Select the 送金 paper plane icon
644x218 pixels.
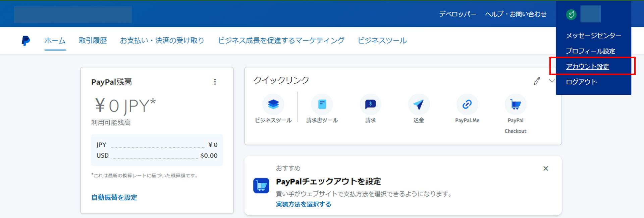pyautogui.click(x=419, y=104)
